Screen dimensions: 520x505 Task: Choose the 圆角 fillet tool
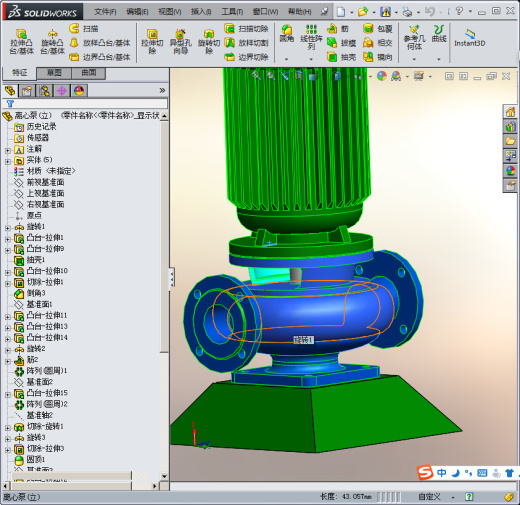286,34
